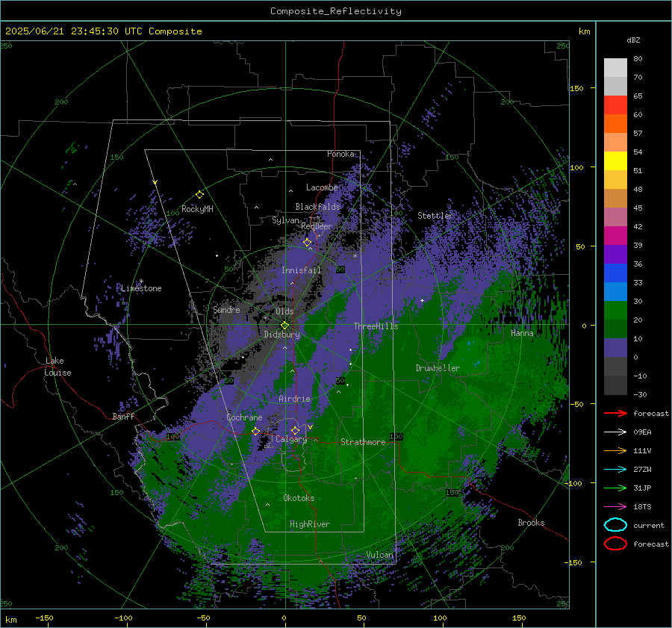Select the Olds map label
Viewport: 672px width, 628px height.
pos(284,311)
